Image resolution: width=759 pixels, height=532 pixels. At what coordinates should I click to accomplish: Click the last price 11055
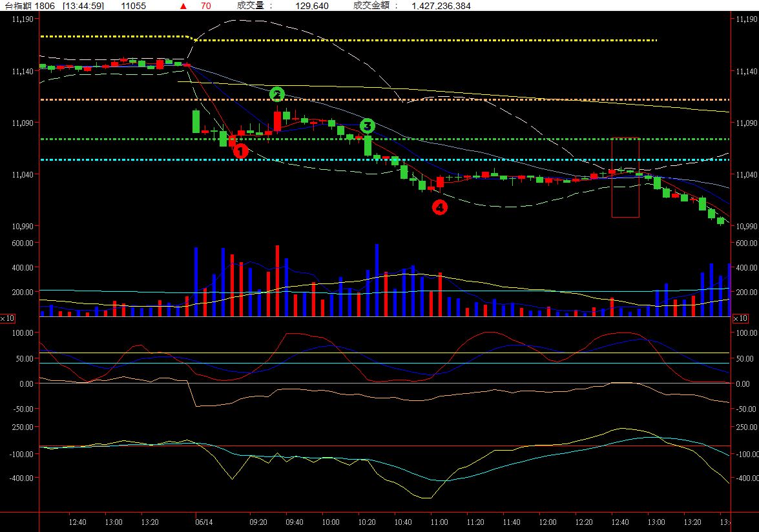(x=134, y=6)
